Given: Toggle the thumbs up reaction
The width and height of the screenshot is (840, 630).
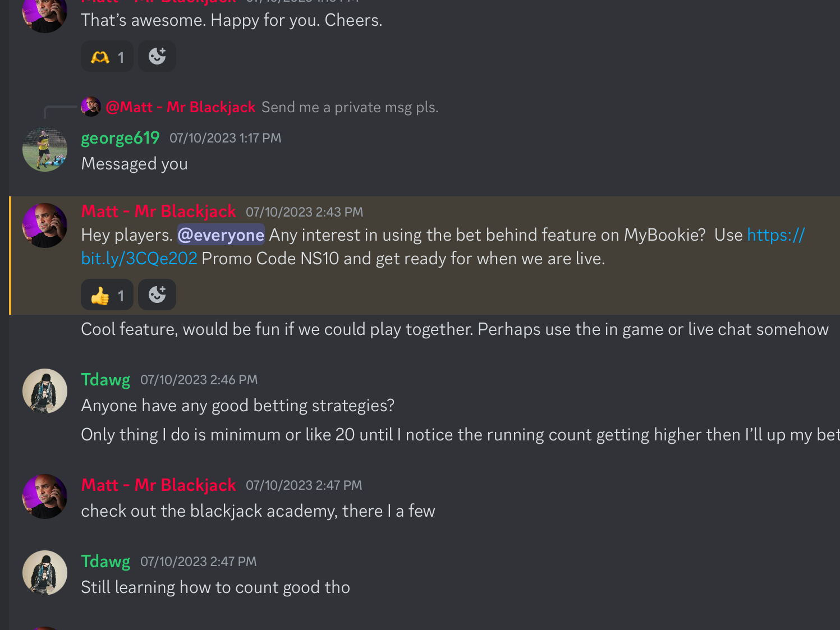Looking at the screenshot, I should coord(107,295).
